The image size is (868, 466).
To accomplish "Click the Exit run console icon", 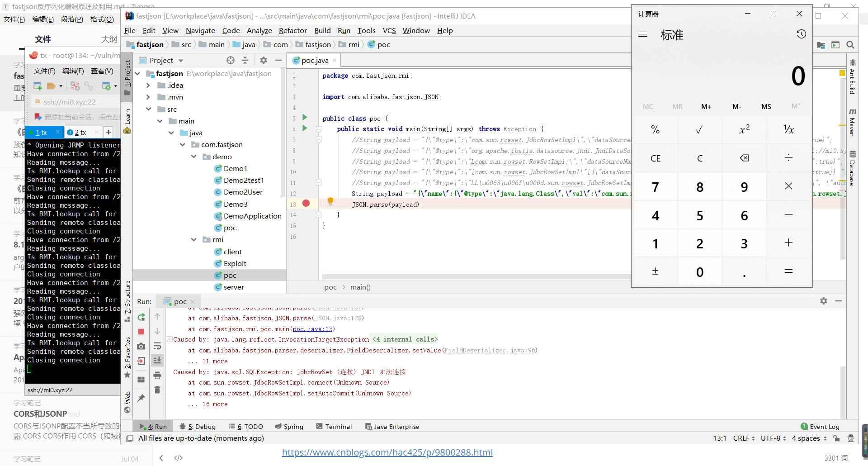I will [x=141, y=361].
